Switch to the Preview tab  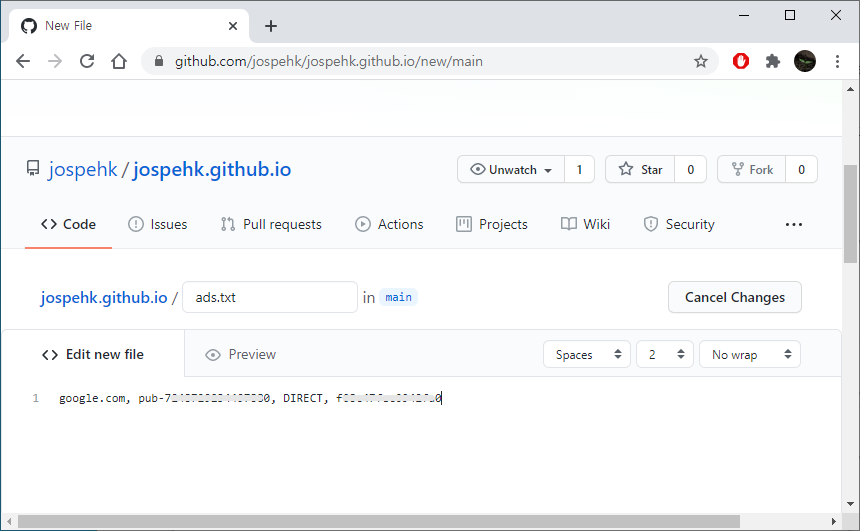(x=240, y=354)
